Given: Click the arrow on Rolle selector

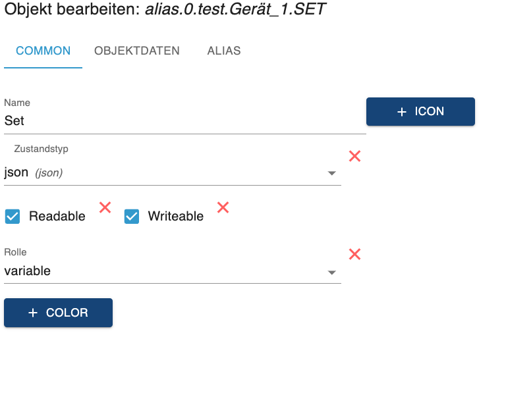Looking at the screenshot, I should coord(332,273).
